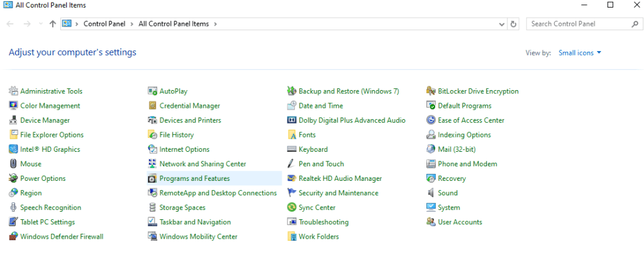644x264 pixels.
Task: Open the Programs and Features link
Action: [x=194, y=179]
